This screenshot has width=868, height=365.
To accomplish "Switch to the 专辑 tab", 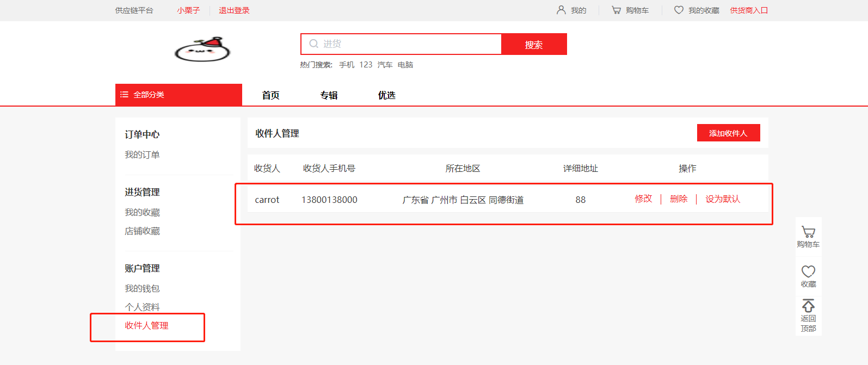I will click(329, 95).
